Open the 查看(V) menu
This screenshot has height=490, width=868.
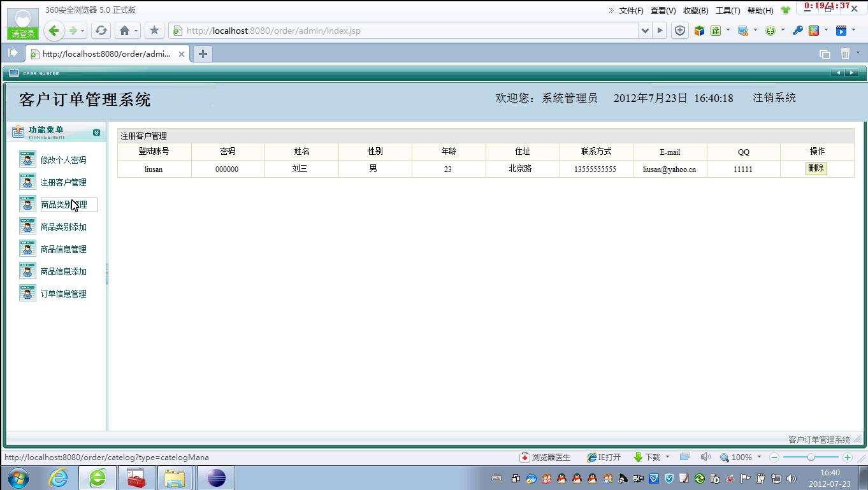[663, 11]
